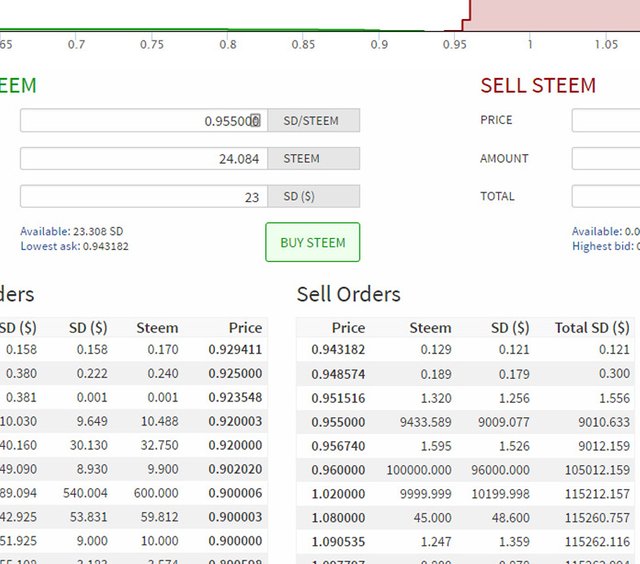The image size is (640, 564).
Task: Focus the buy price field showing 0.955000
Action: [x=144, y=120]
